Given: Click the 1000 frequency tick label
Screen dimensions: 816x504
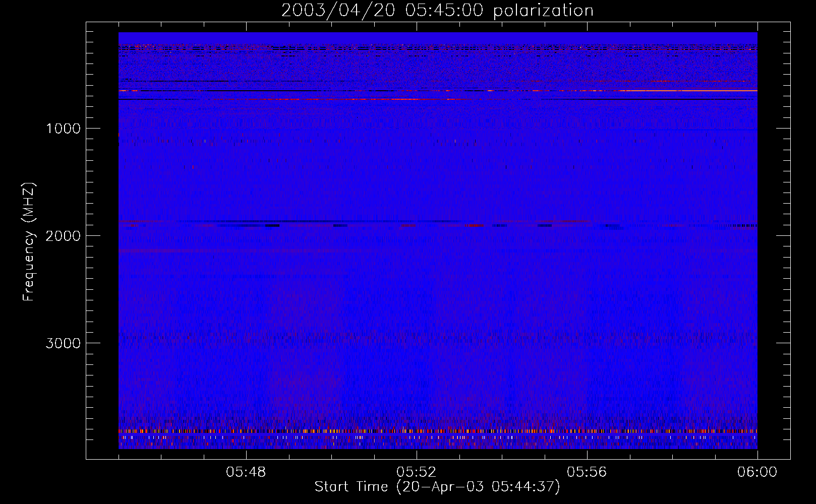Looking at the screenshot, I should tap(63, 129).
